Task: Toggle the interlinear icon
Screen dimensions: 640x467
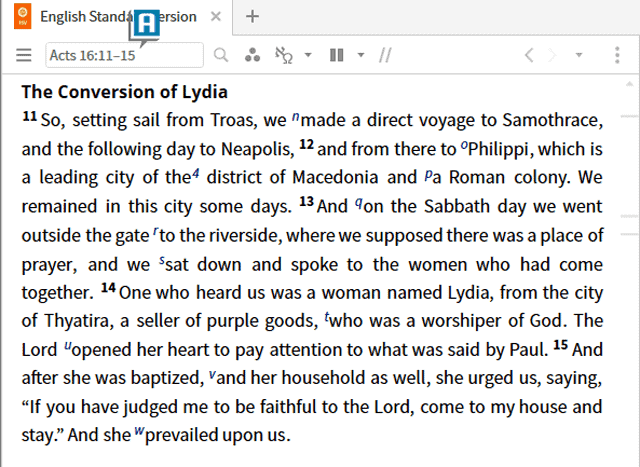Action: point(284,55)
